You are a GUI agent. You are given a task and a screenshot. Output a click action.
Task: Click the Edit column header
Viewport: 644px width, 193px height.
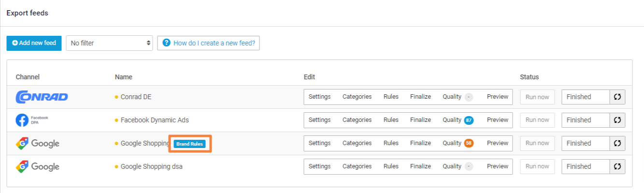pyautogui.click(x=309, y=77)
